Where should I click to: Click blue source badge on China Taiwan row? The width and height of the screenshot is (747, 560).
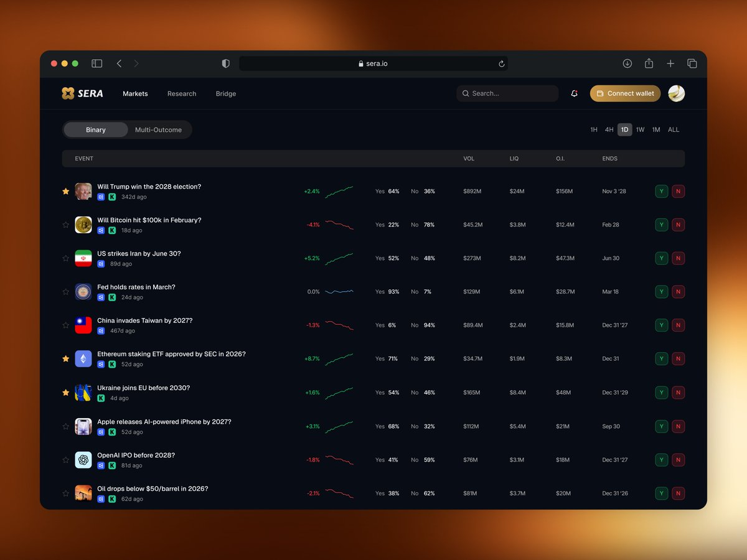(x=101, y=331)
